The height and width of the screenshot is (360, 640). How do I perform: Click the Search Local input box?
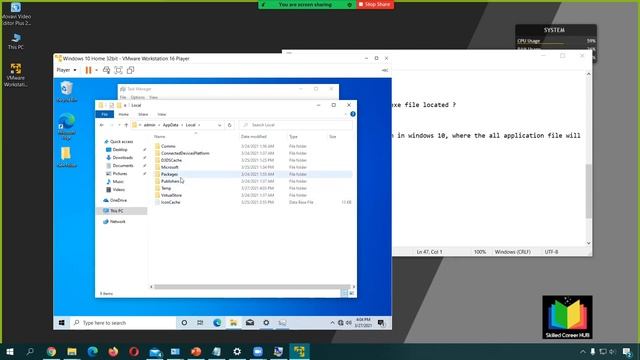pyautogui.click(x=296, y=125)
